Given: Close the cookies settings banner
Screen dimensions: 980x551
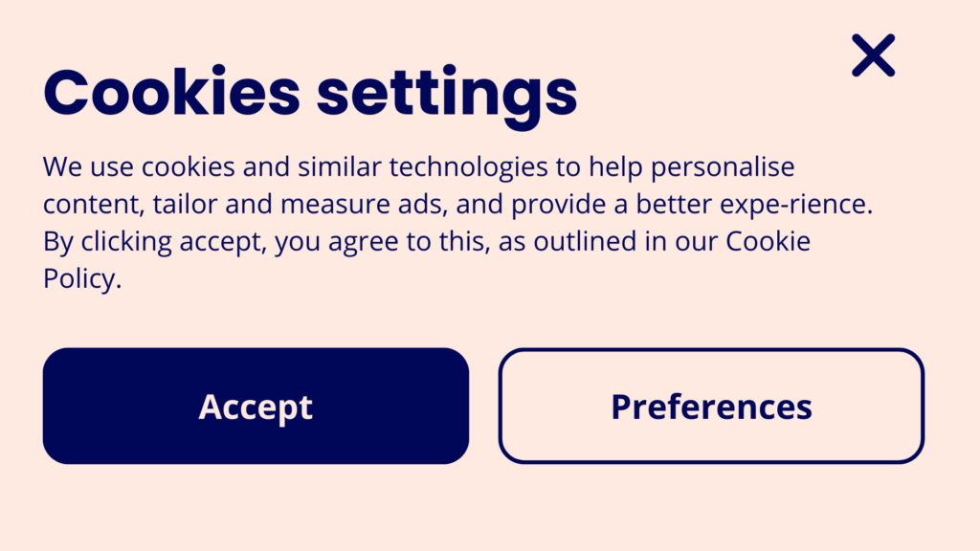Looking at the screenshot, I should pos(873,55).
